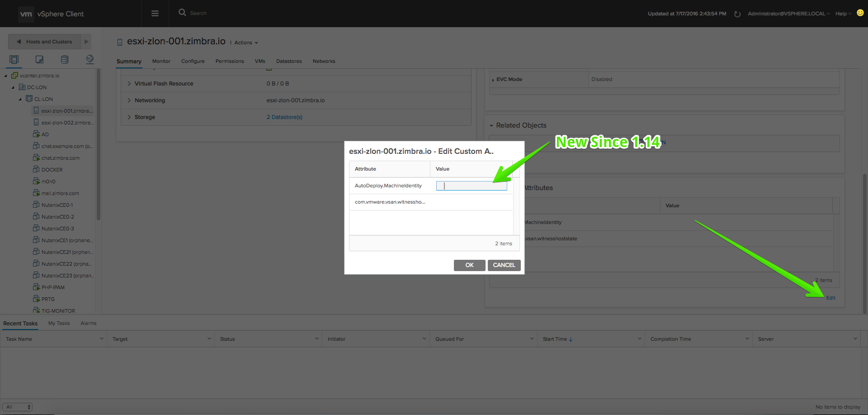Click CANCEL in Edit Custom Attributes dialog
This screenshot has width=868, height=415.
pos(504,265)
